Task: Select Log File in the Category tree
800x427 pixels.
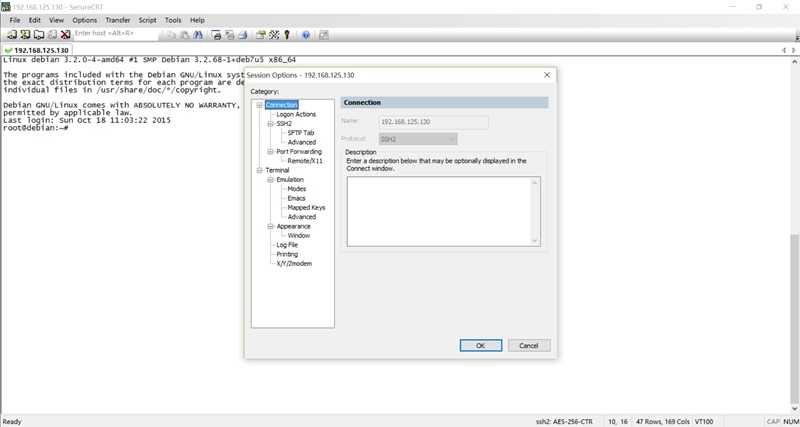Action: point(287,245)
